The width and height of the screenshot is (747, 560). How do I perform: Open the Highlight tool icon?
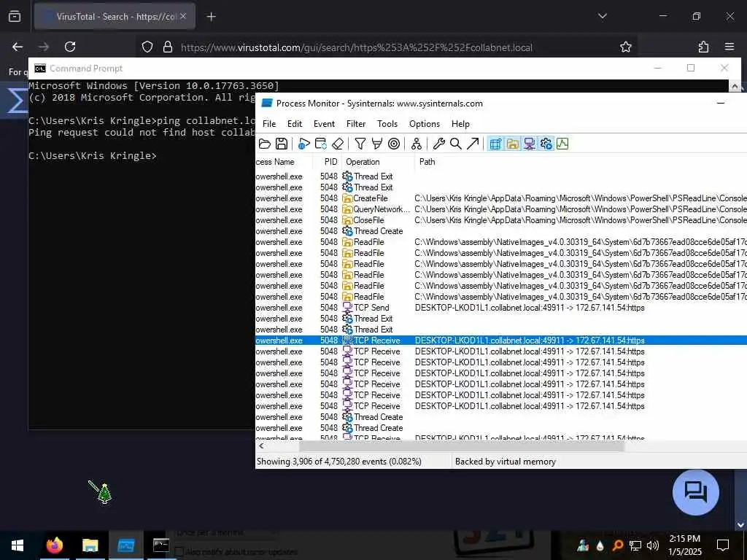pyautogui.click(x=377, y=144)
